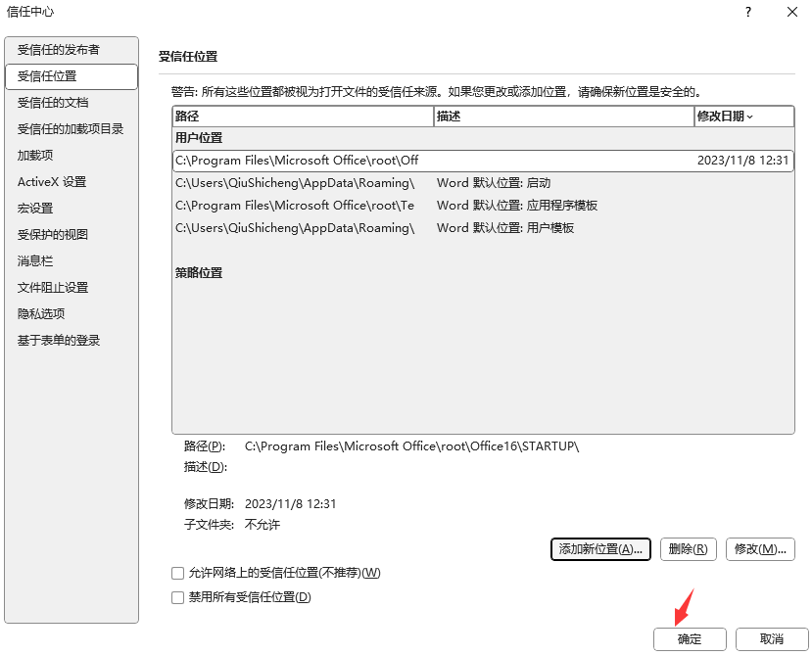Select row described Word 默认位置: 应用程序模板
The image size is (812, 656).
click(x=483, y=206)
